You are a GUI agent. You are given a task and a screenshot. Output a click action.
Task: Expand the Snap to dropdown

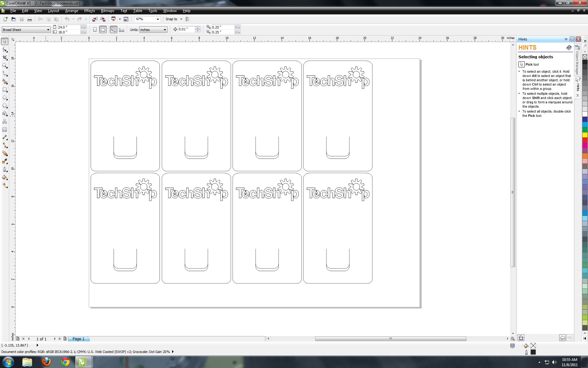181,19
